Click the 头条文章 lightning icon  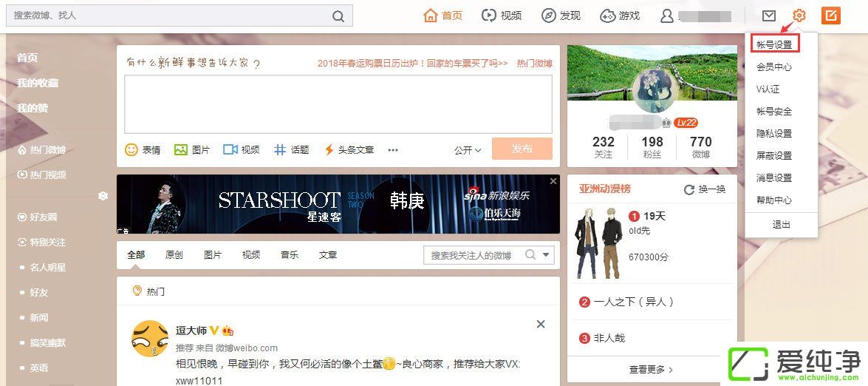(329, 149)
